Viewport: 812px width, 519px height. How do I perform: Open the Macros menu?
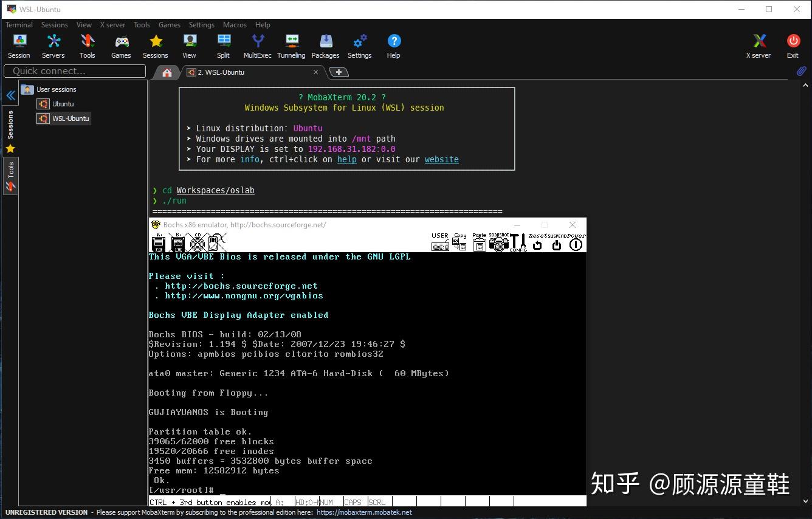(x=235, y=25)
